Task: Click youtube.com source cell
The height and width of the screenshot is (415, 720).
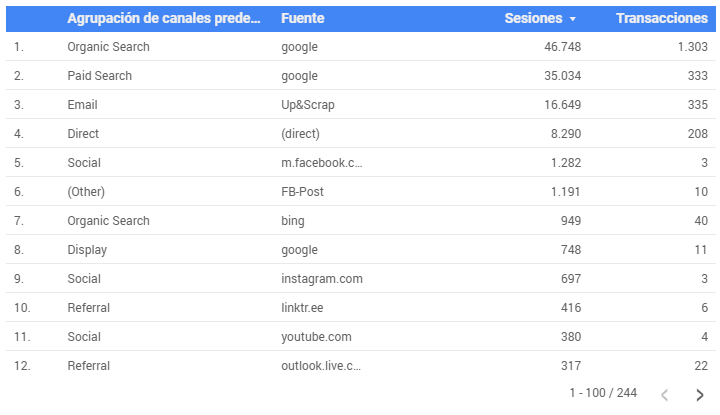Action: (x=316, y=336)
